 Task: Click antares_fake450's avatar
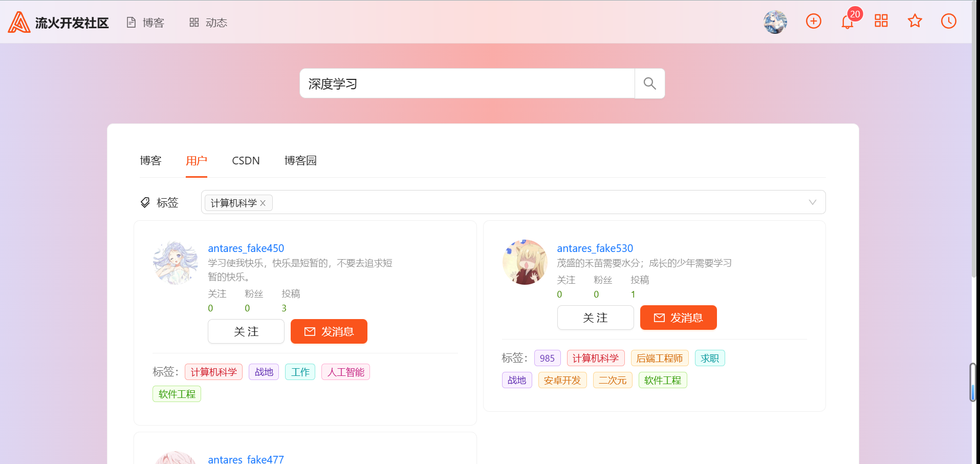(175, 262)
